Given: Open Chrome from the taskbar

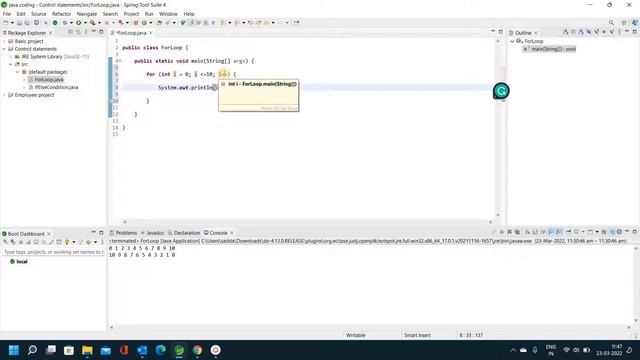Looking at the screenshot, I should 198,350.
